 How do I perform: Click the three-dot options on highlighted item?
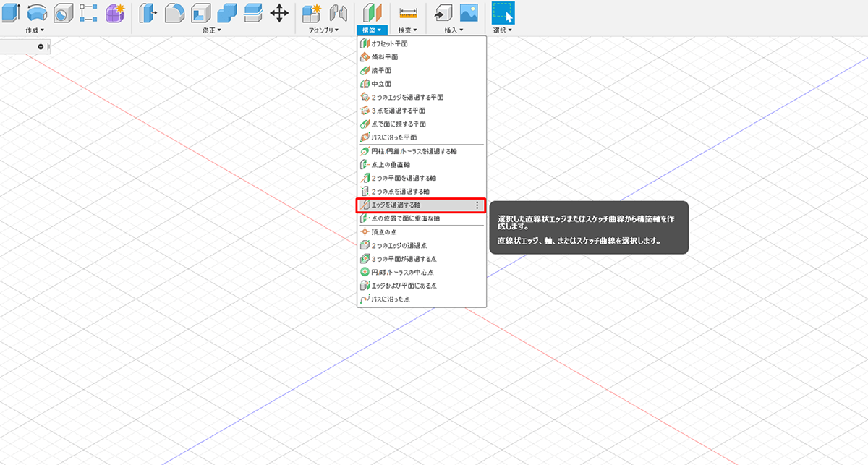tap(477, 205)
